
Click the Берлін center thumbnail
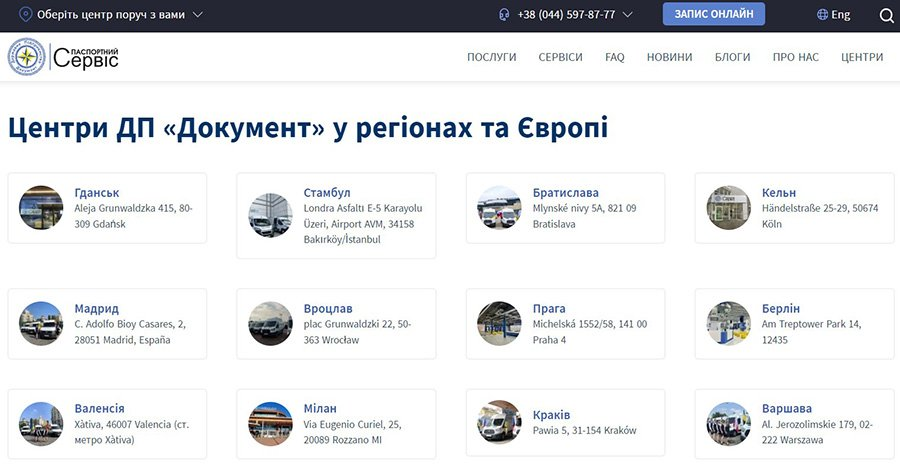tap(728, 323)
